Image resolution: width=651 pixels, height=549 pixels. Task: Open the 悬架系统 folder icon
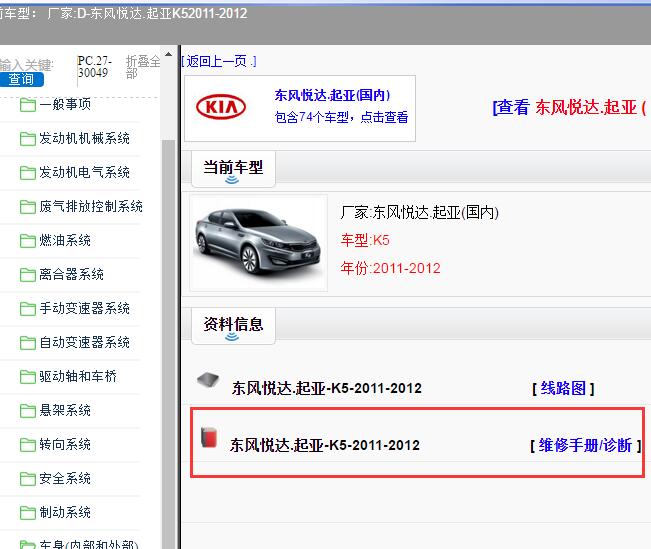(27, 411)
